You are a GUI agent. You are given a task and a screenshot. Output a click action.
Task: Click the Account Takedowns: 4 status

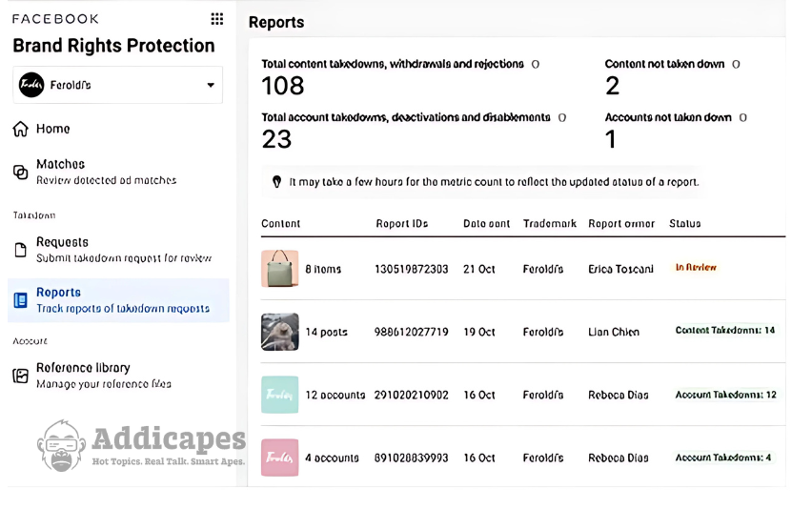click(x=723, y=458)
